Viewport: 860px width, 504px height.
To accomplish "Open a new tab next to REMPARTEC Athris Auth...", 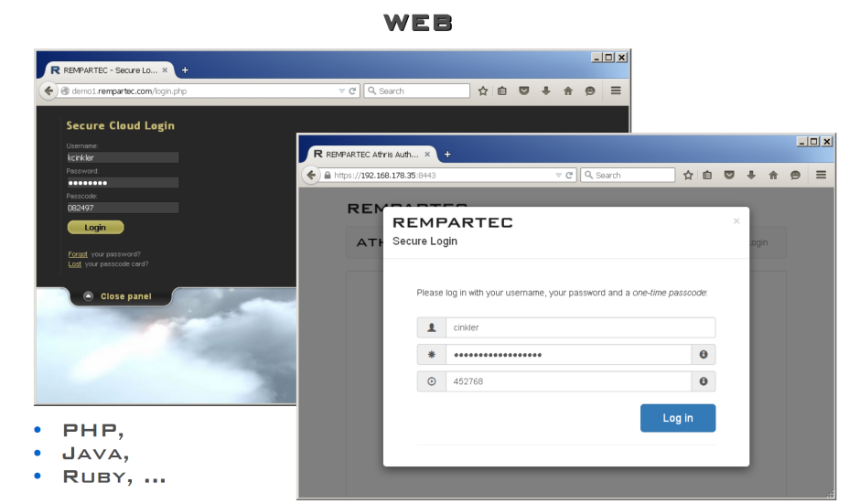I will tap(447, 154).
